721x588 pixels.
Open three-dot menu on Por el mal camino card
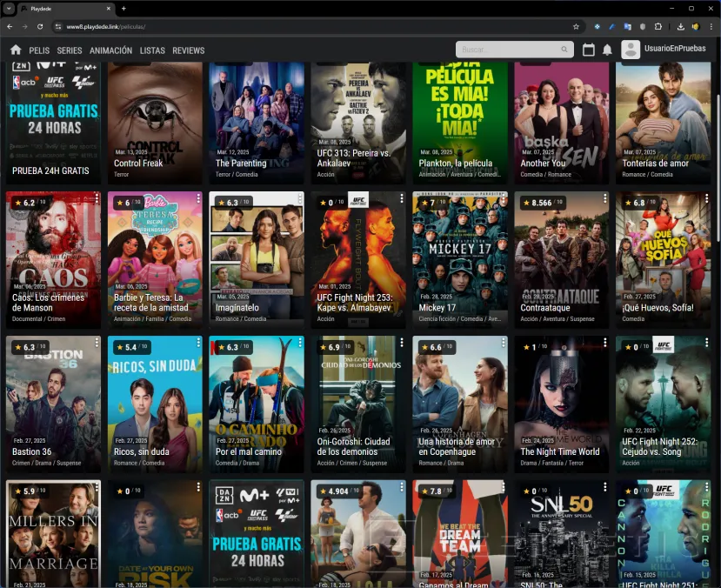300,343
